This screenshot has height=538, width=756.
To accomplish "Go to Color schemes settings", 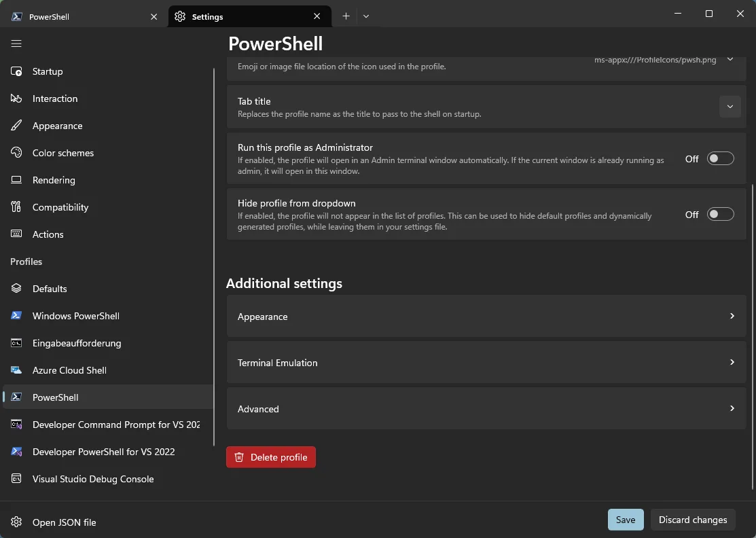I will tap(62, 153).
